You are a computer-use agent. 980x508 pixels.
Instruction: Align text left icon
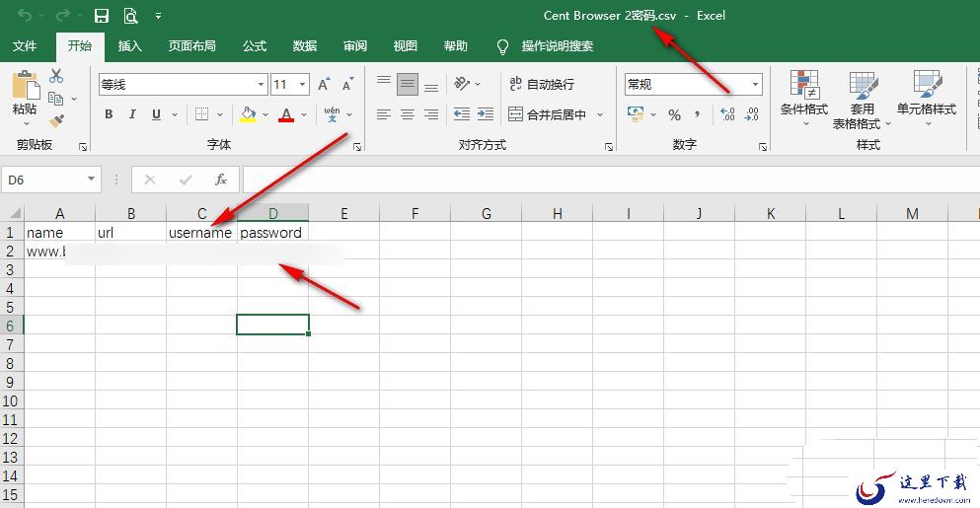pyautogui.click(x=384, y=114)
